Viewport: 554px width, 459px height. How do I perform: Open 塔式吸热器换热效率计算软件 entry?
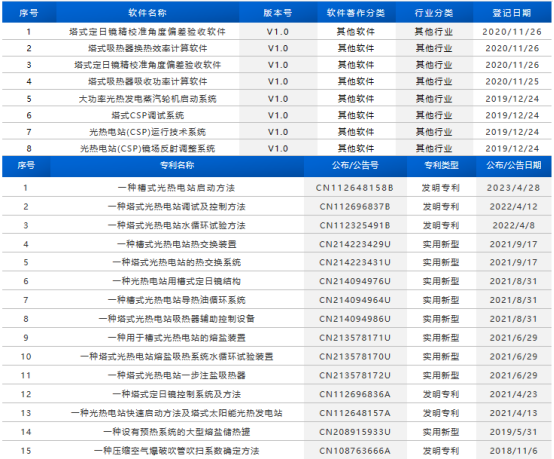(x=147, y=48)
